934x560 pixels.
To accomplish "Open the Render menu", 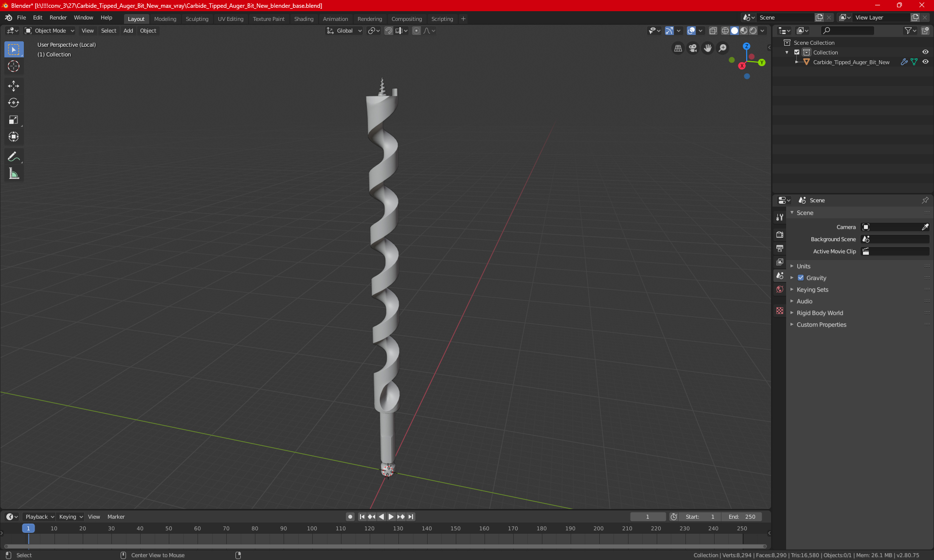I will click(58, 17).
